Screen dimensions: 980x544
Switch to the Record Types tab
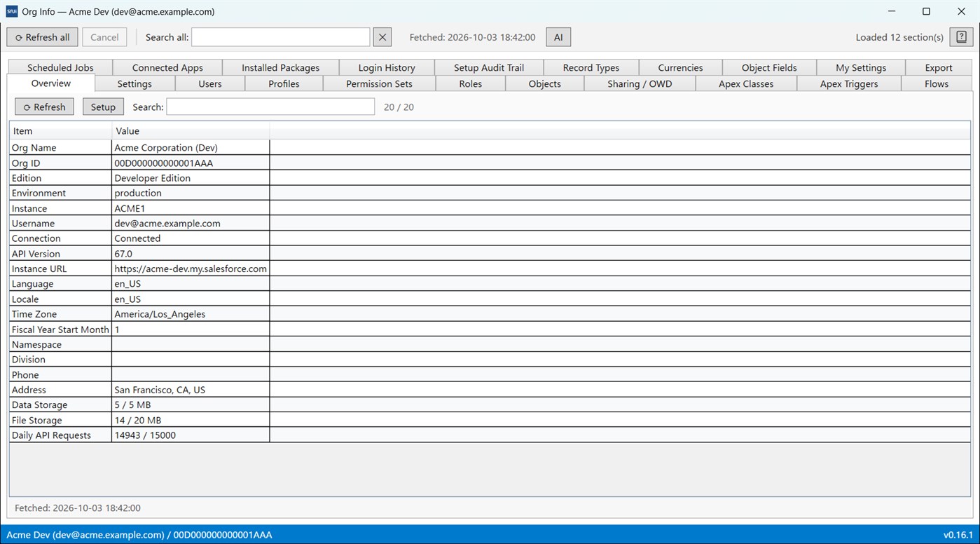[591, 67]
